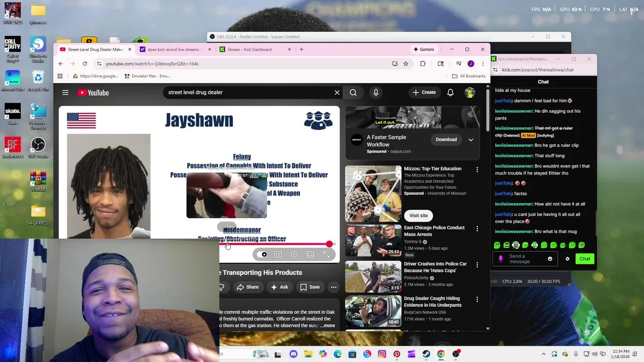Image resolution: width=644 pixels, height=362 pixels.
Task: Switch video to theater mode
Action: pyautogui.click(x=310, y=254)
